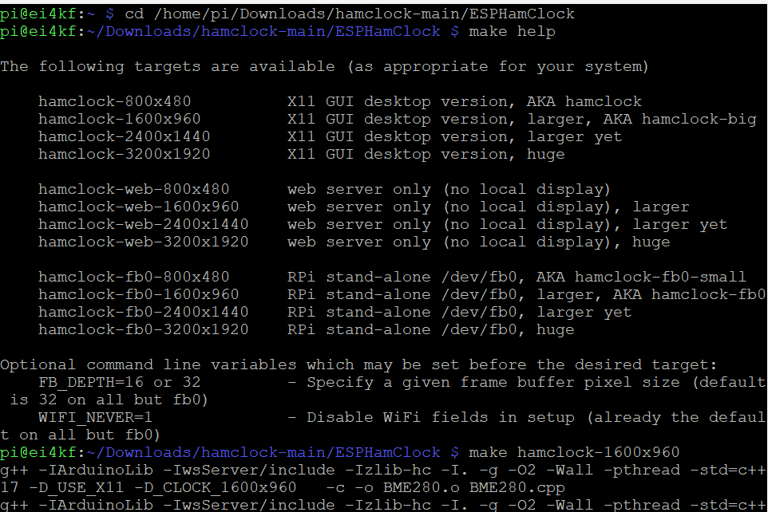
Task: Click the 'make help' command text
Action: tap(512, 32)
